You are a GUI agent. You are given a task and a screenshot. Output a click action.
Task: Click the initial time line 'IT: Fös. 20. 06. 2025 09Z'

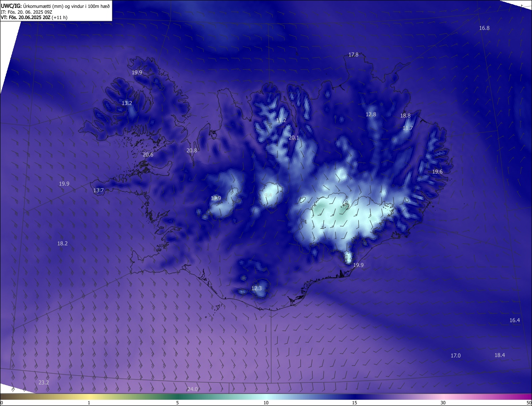pos(26,12)
